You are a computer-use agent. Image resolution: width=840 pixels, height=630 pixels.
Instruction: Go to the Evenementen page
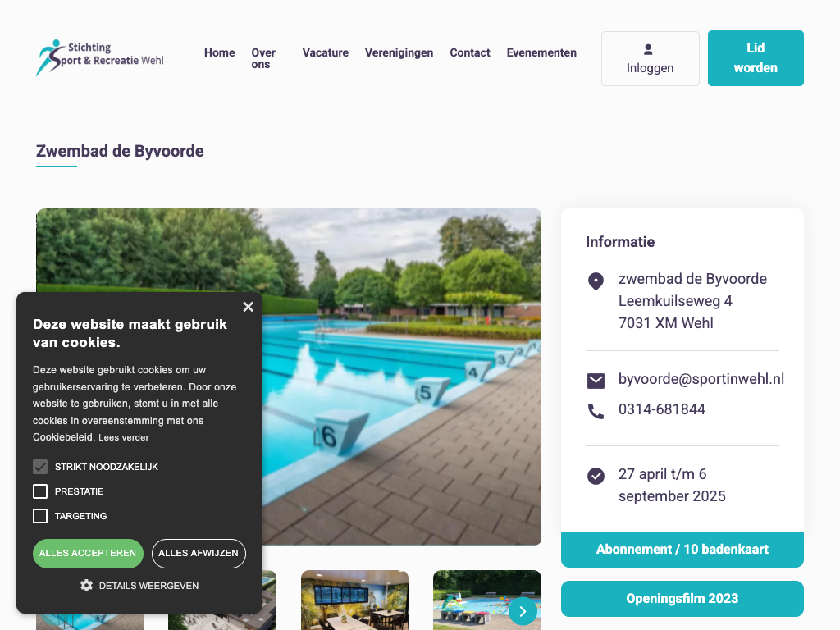(541, 52)
